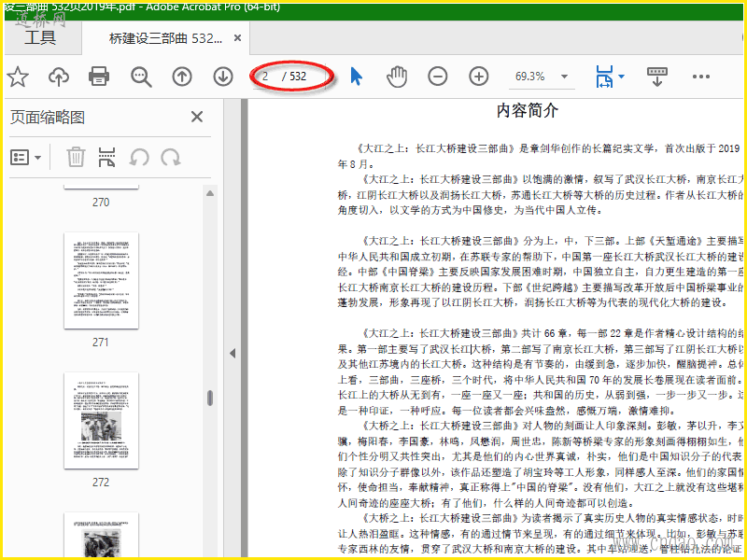747x560 pixels.
Task: Click the 内容简介 heading
Action: pyautogui.click(x=527, y=110)
